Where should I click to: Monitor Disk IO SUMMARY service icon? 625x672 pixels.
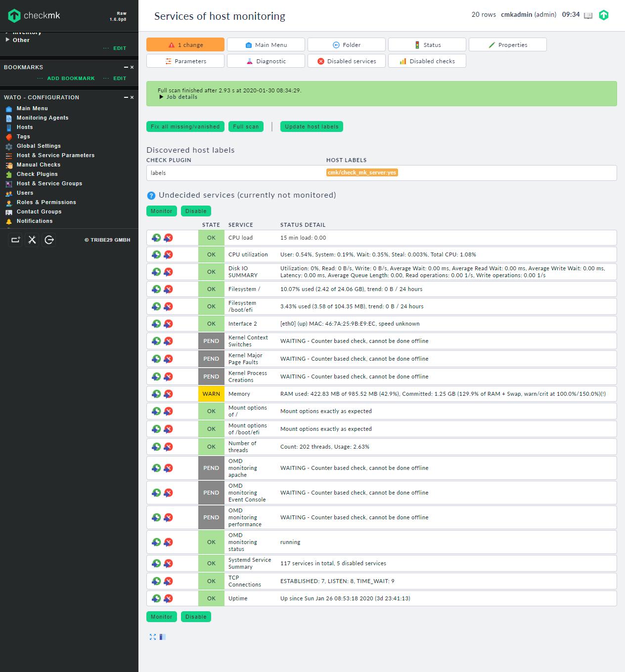coord(156,272)
